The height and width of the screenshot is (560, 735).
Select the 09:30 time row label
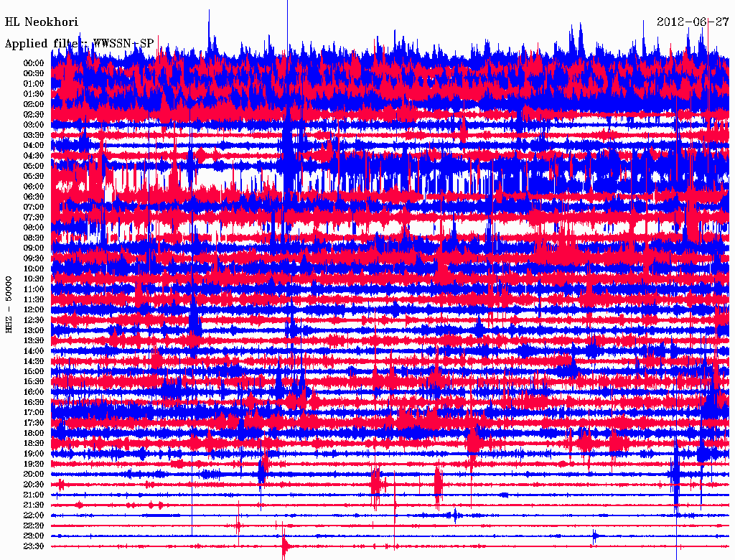click(x=34, y=258)
